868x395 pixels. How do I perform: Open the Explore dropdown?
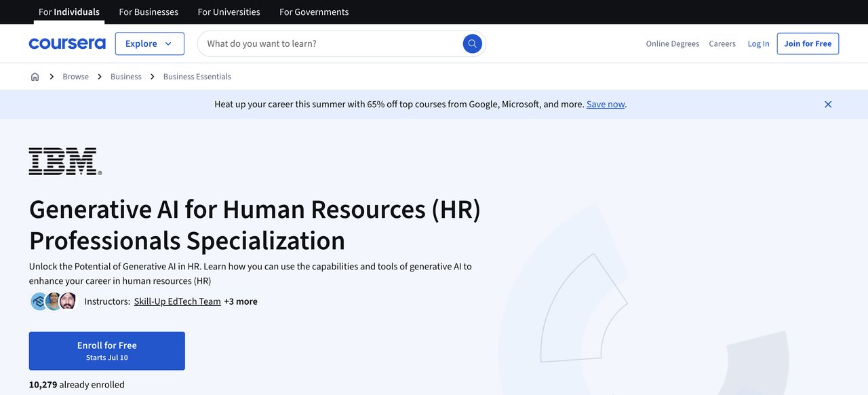click(149, 43)
